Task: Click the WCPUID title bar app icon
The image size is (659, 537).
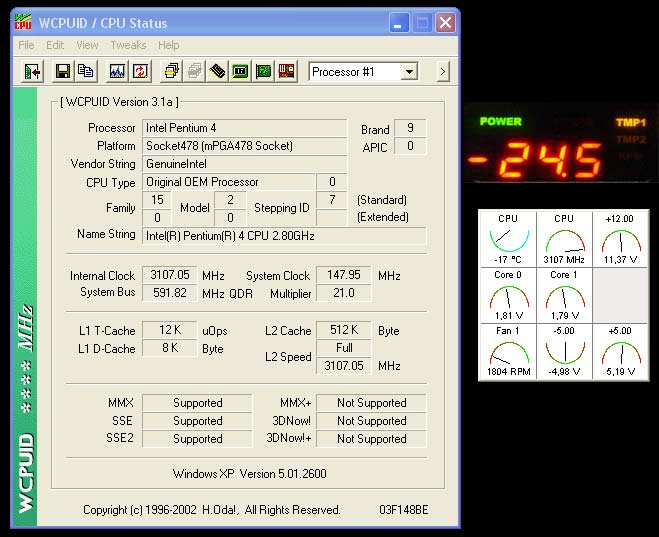Action: [x=23, y=22]
